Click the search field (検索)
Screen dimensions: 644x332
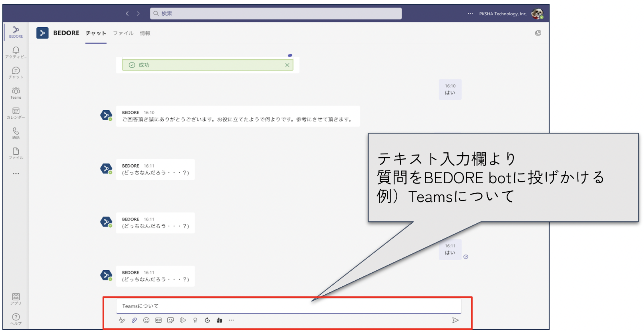276,14
